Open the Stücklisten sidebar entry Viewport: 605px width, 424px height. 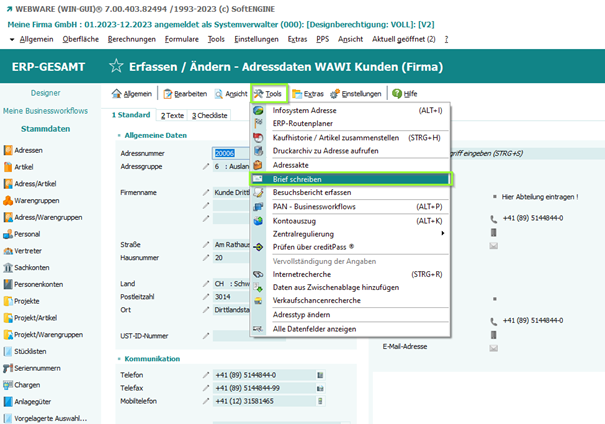coord(32,352)
